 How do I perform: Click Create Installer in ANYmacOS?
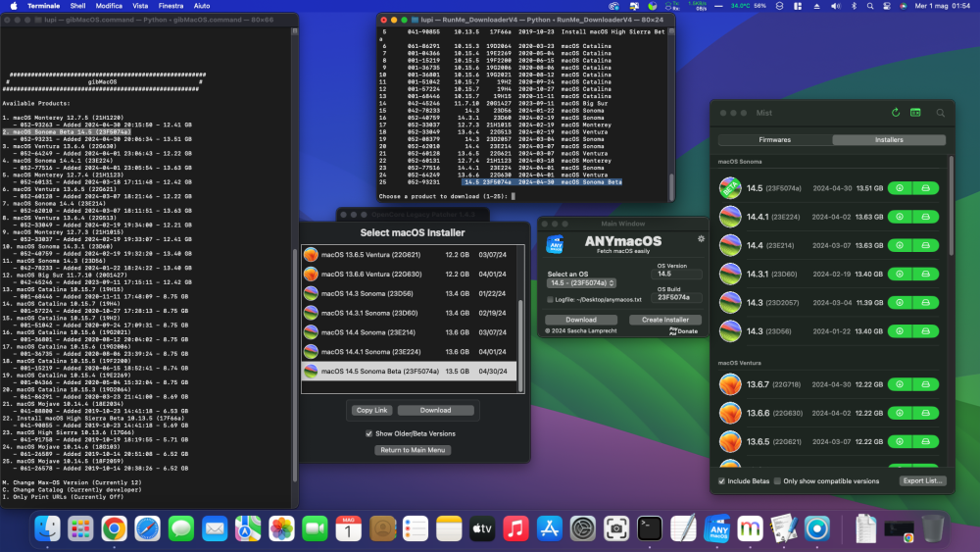pyautogui.click(x=665, y=320)
